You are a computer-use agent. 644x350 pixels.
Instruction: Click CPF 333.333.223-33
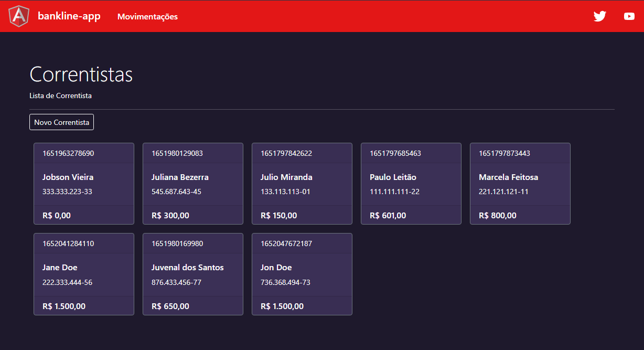tap(67, 192)
